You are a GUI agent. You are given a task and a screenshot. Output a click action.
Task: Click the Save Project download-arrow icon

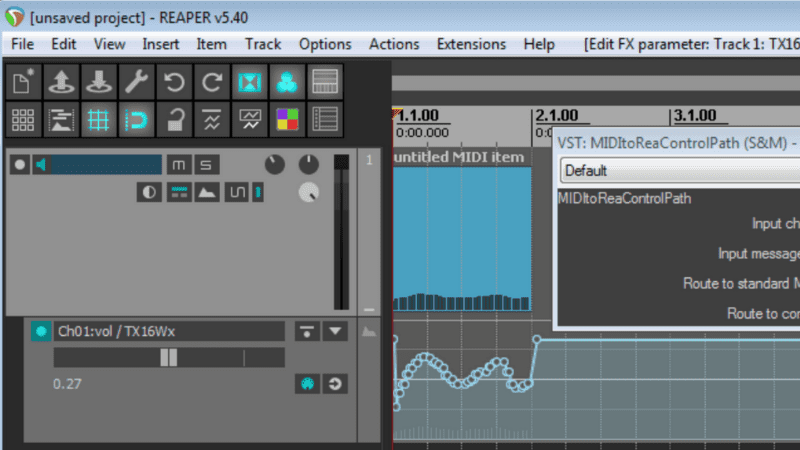click(x=99, y=82)
